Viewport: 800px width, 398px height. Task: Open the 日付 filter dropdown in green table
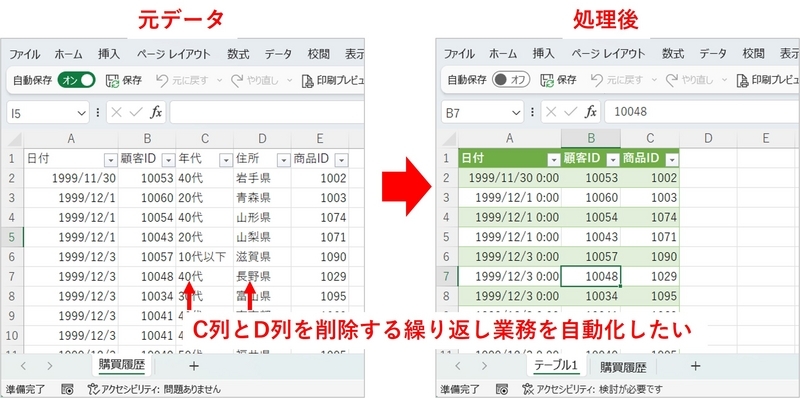553,160
